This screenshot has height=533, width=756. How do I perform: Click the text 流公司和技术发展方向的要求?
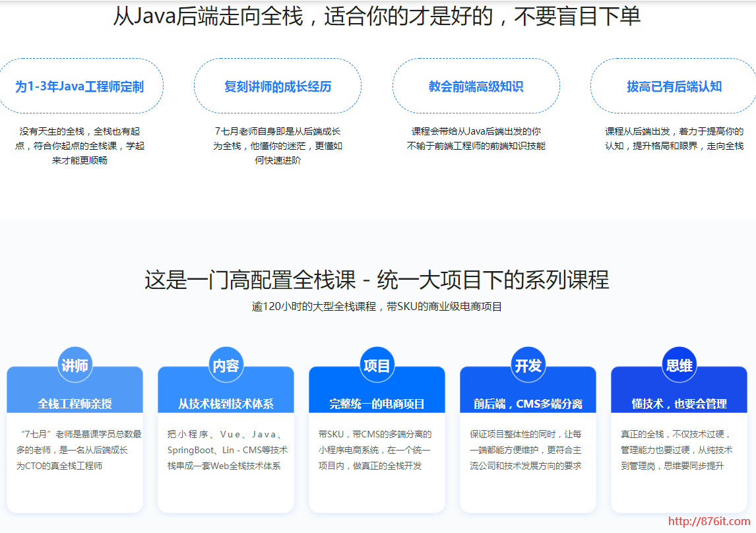coord(526,466)
